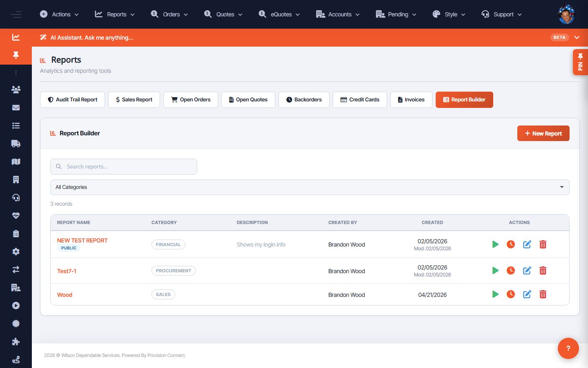Open the sidebar delivery truck icon
This screenshot has width=588, height=368.
pos(16,144)
